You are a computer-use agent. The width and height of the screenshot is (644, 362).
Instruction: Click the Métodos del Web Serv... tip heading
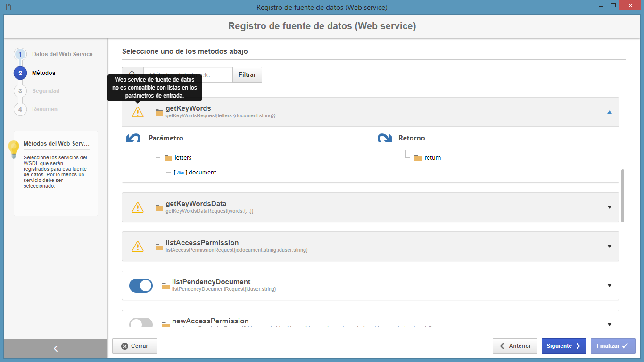[x=57, y=144]
